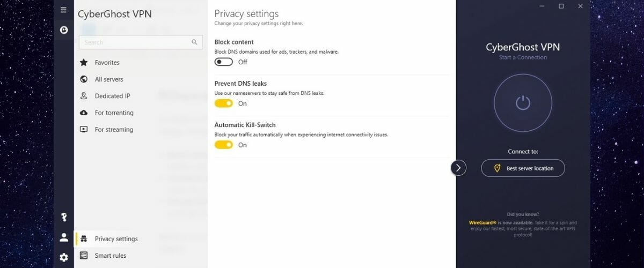Click the server Search field
The height and width of the screenshot is (268, 644).
click(141, 42)
